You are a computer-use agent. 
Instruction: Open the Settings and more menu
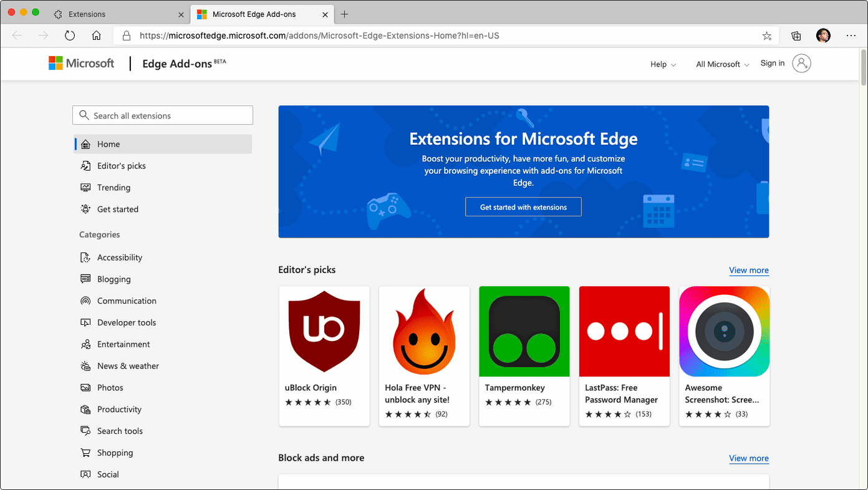pyautogui.click(x=851, y=36)
